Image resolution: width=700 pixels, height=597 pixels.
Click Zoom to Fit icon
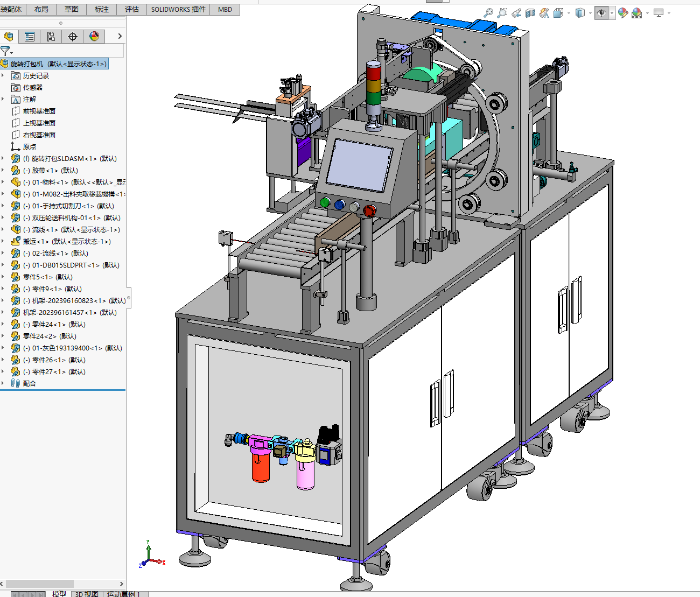pyautogui.click(x=488, y=12)
